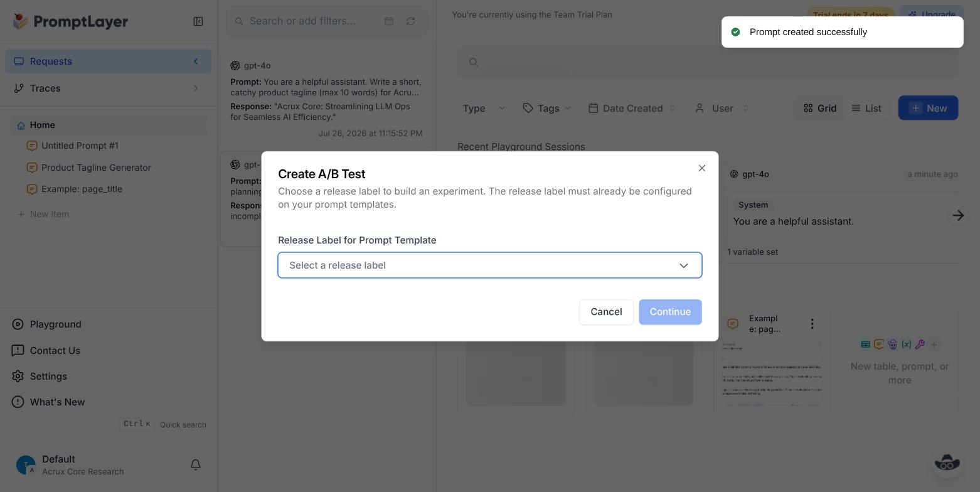Open the Example: page prompt thumbnail
The width and height of the screenshot is (980, 492).
point(772,373)
